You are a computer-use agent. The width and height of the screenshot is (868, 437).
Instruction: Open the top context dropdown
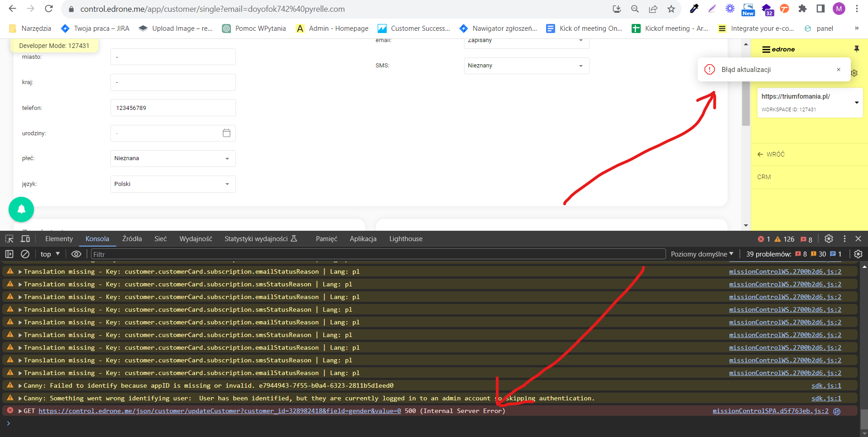pyautogui.click(x=50, y=254)
